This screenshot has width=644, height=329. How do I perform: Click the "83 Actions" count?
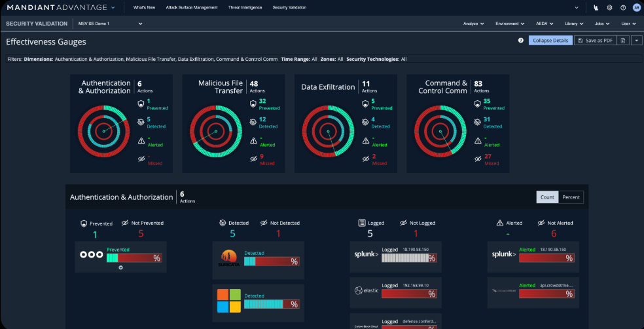pos(482,87)
